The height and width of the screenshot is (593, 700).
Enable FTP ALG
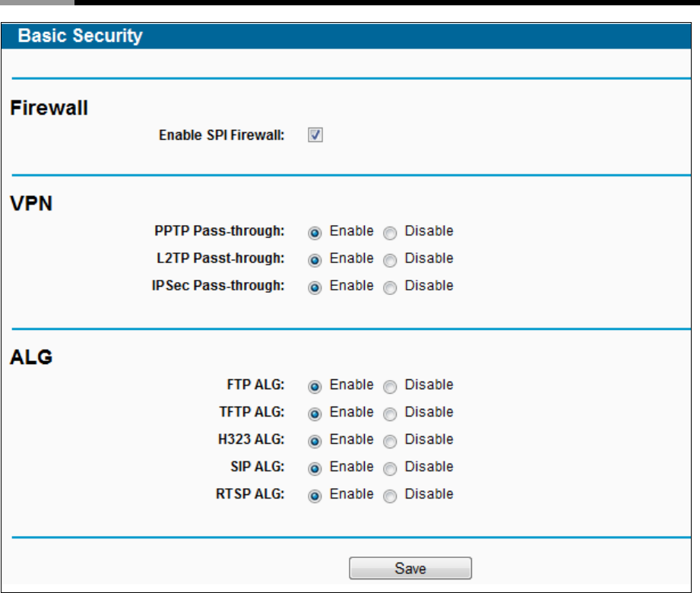[x=315, y=387]
